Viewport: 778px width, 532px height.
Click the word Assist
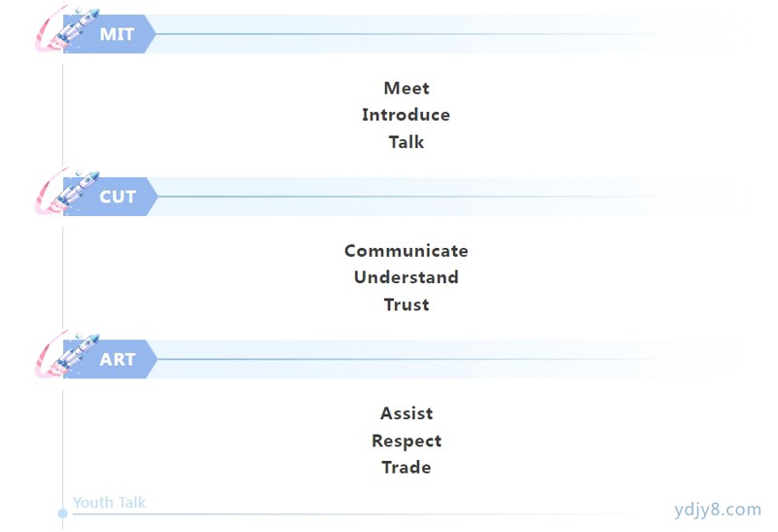[407, 413]
